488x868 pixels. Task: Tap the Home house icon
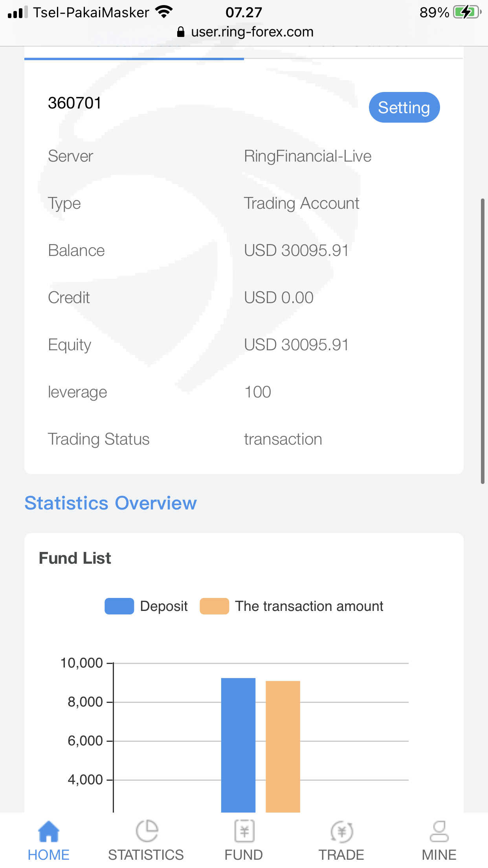(48, 831)
